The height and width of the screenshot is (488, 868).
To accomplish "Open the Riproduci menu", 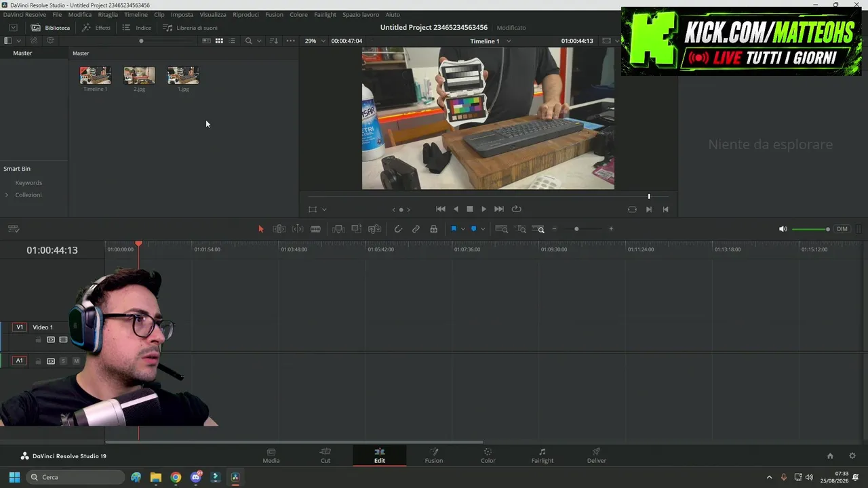I will pyautogui.click(x=245, y=14).
